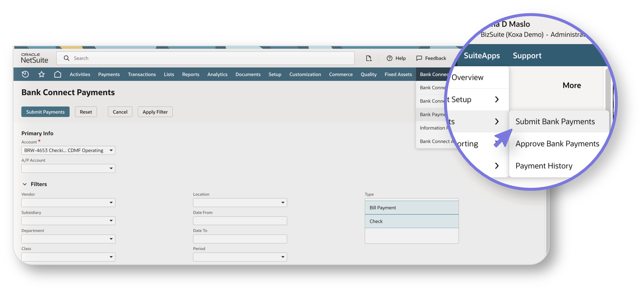Click the Create New document icon

369,58
